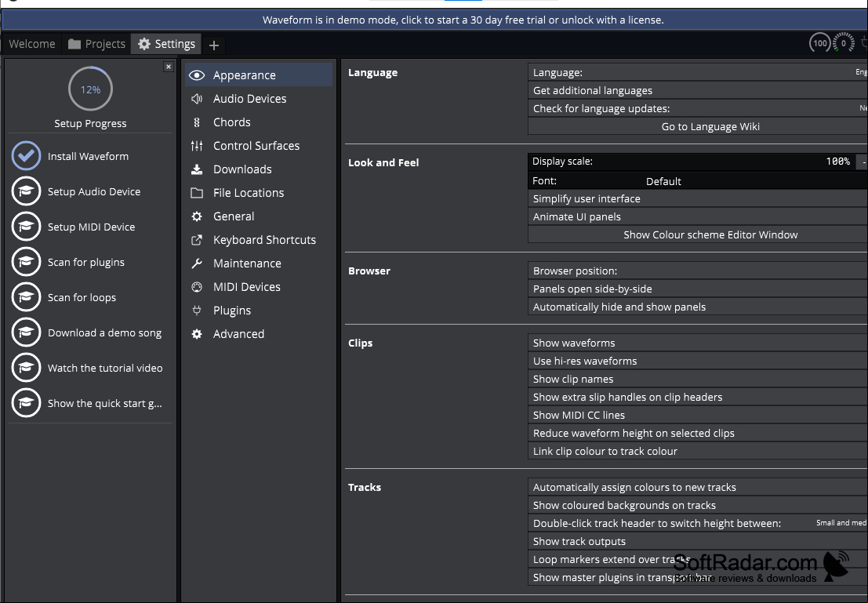The height and width of the screenshot is (603, 868).
Task: Toggle Show waveforms option
Action: pos(698,343)
